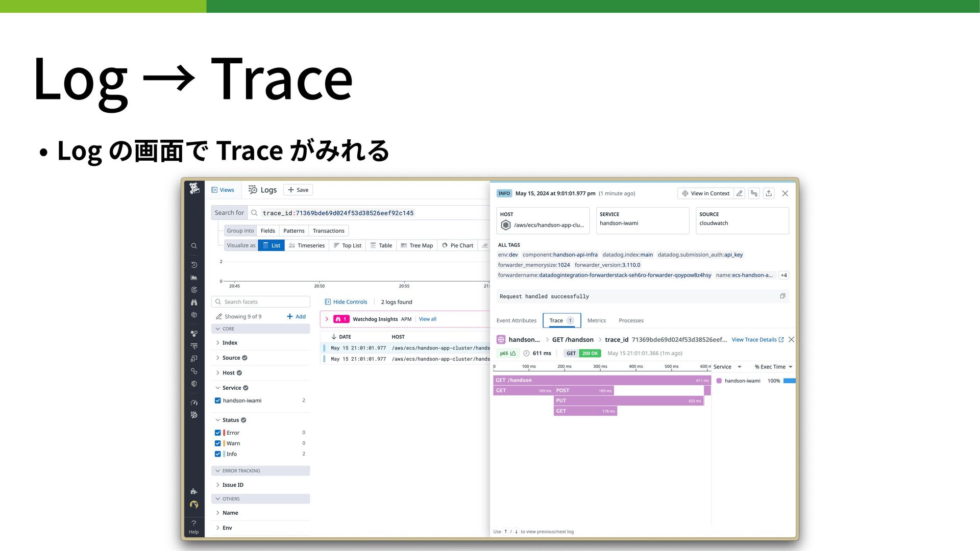Select Pie Chart visualization
The image size is (980, 551).
tap(457, 245)
